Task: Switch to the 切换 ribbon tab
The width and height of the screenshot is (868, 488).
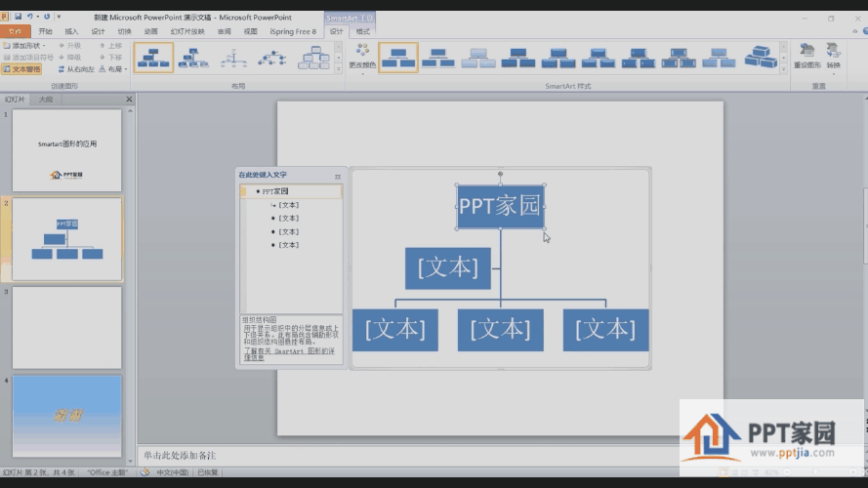Action: tap(125, 31)
